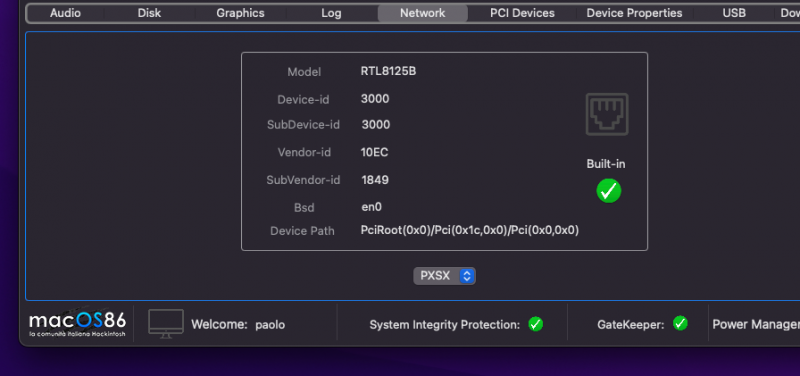This screenshot has width=800, height=376.
Task: Click the Vendor-id label
Action: [x=304, y=153]
